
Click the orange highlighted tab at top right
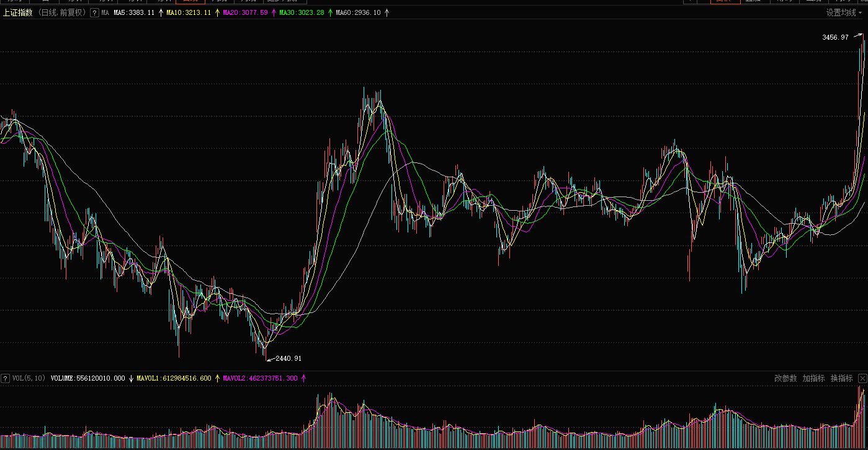(x=725, y=2)
